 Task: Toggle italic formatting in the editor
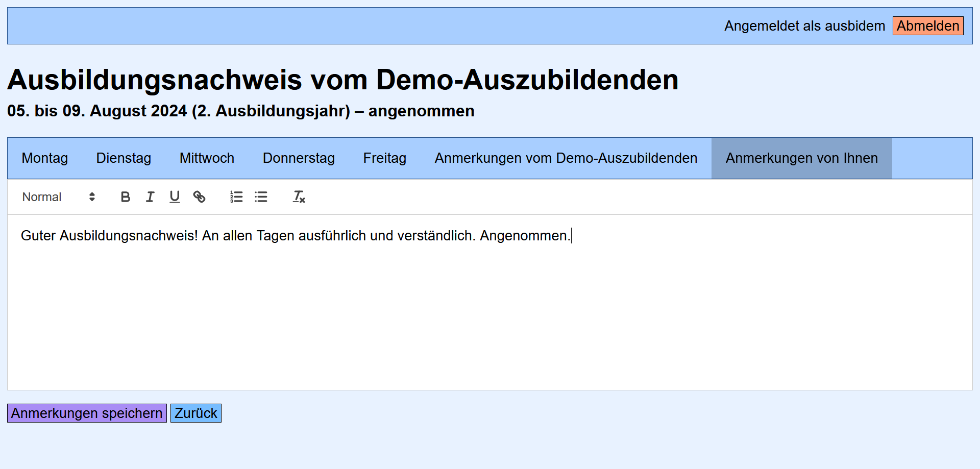(150, 197)
